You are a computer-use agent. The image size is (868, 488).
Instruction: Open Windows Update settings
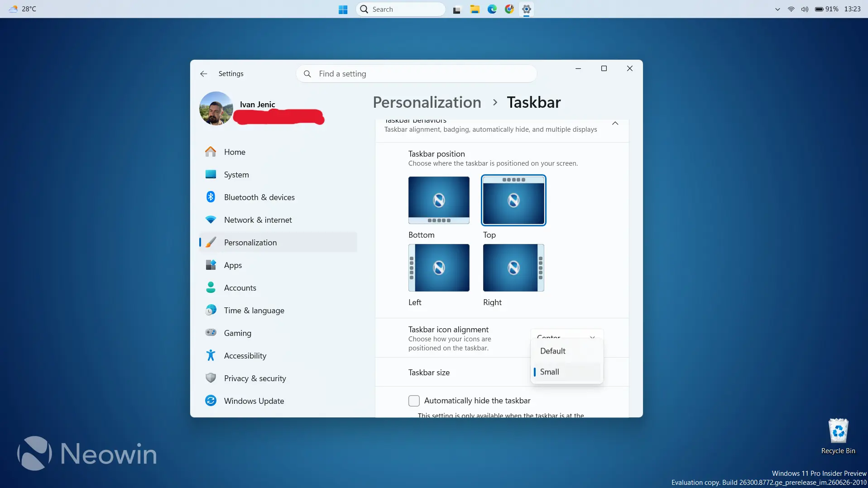tap(278, 401)
